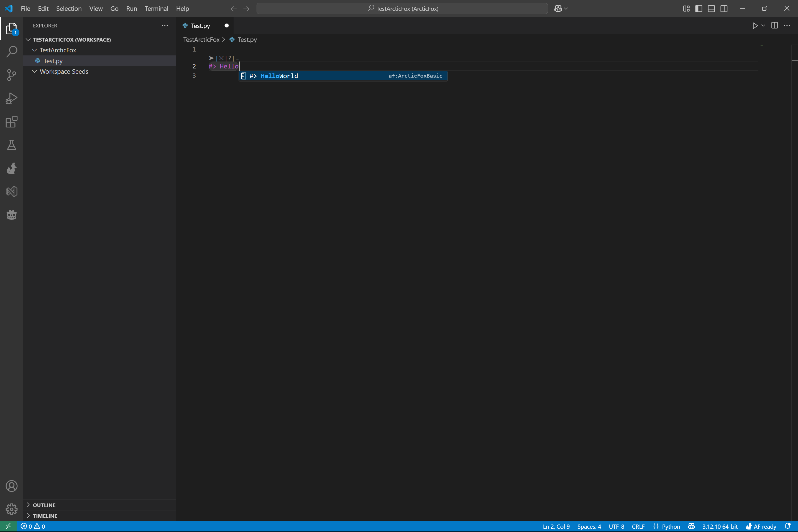This screenshot has width=798, height=532.
Task: Go forward in navigation history
Action: tap(246, 9)
